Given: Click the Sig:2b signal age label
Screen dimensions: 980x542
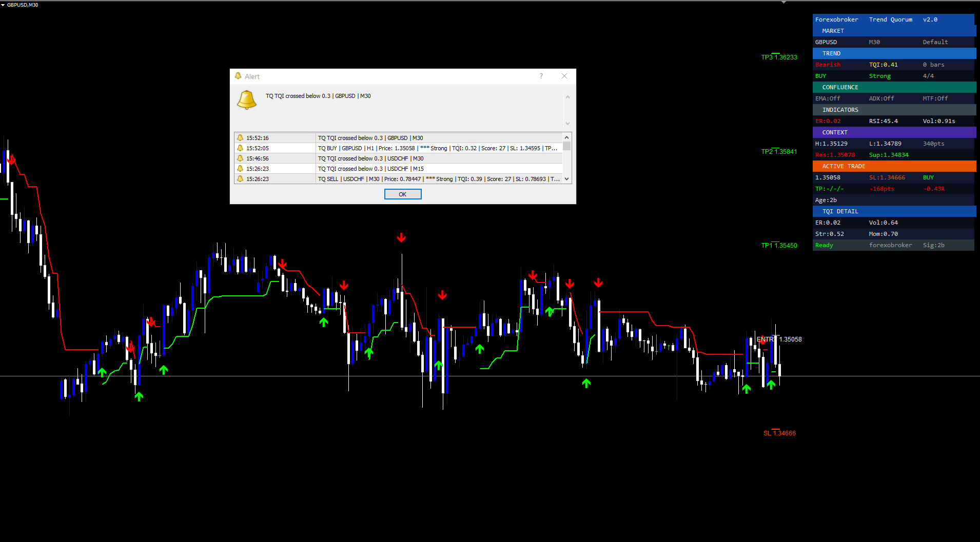Looking at the screenshot, I should coord(934,245).
